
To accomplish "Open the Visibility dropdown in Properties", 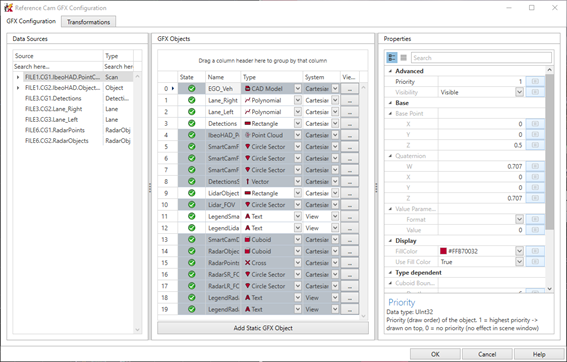I will (x=519, y=92).
